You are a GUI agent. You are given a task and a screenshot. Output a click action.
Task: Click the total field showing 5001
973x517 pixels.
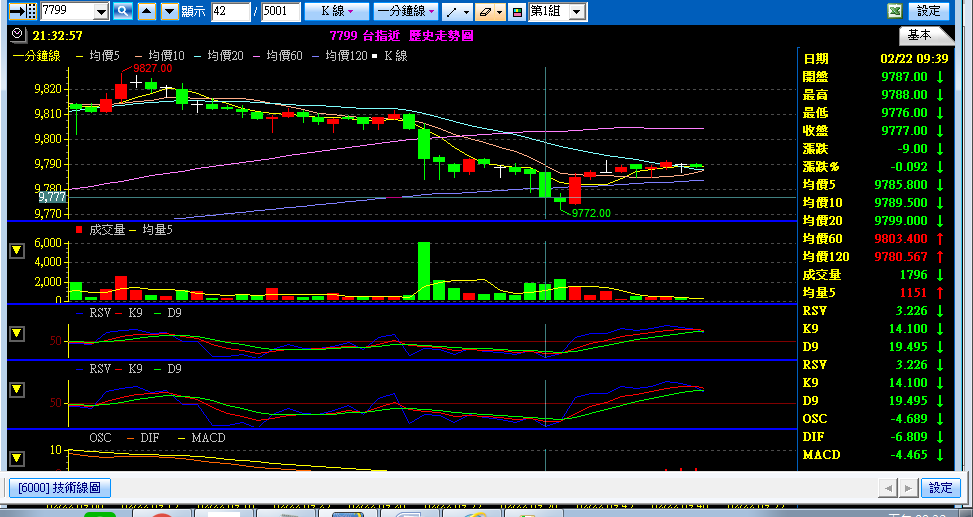click(x=280, y=11)
